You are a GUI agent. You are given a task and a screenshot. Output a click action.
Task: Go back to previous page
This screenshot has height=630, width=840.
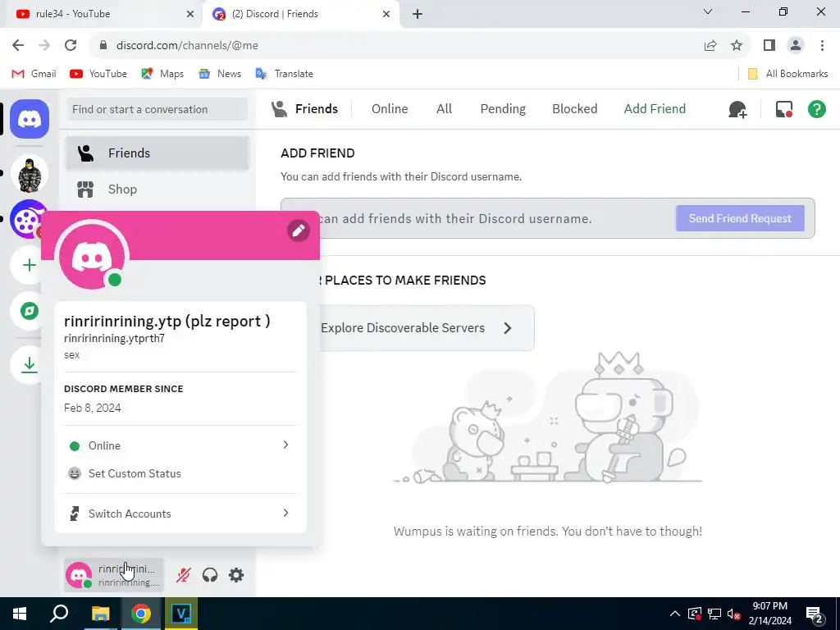18,46
